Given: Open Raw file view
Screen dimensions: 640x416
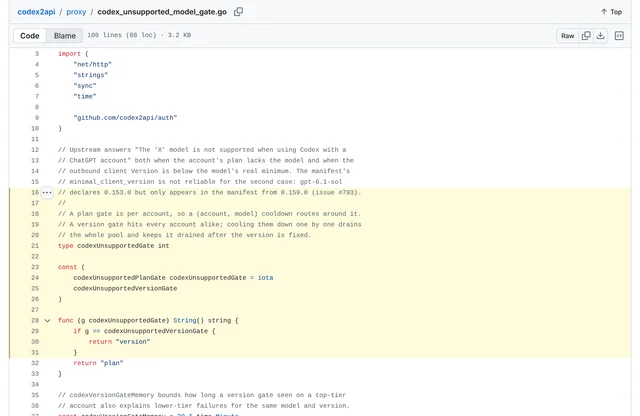Looking at the screenshot, I should point(567,36).
